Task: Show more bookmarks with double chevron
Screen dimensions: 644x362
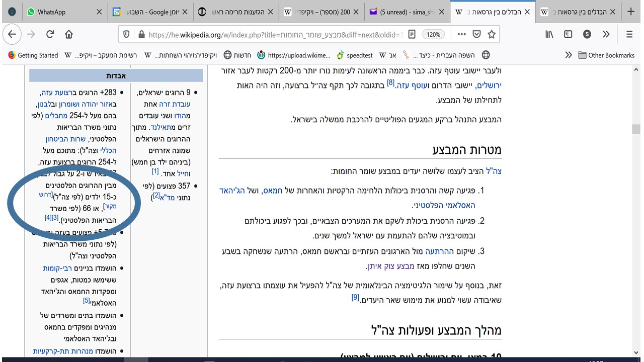Action: pos(569,55)
